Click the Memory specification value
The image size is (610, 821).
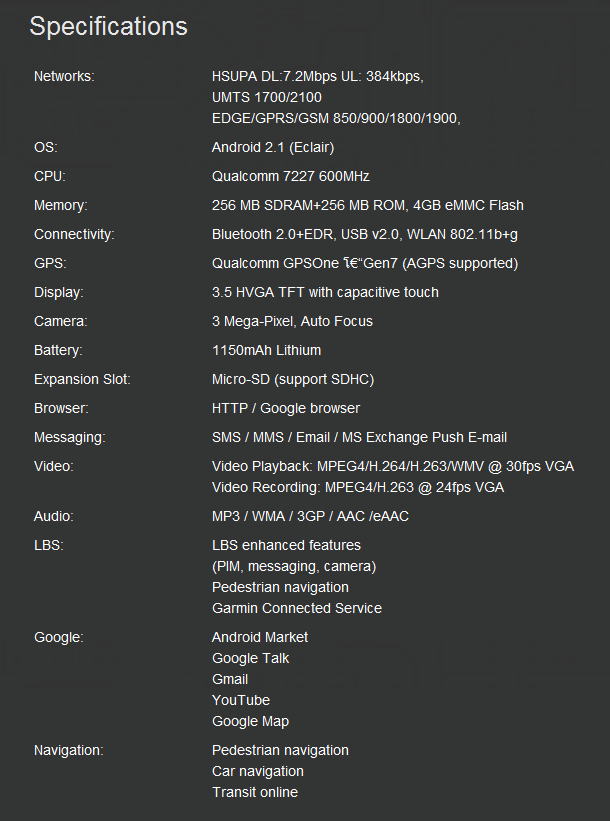[368, 205]
